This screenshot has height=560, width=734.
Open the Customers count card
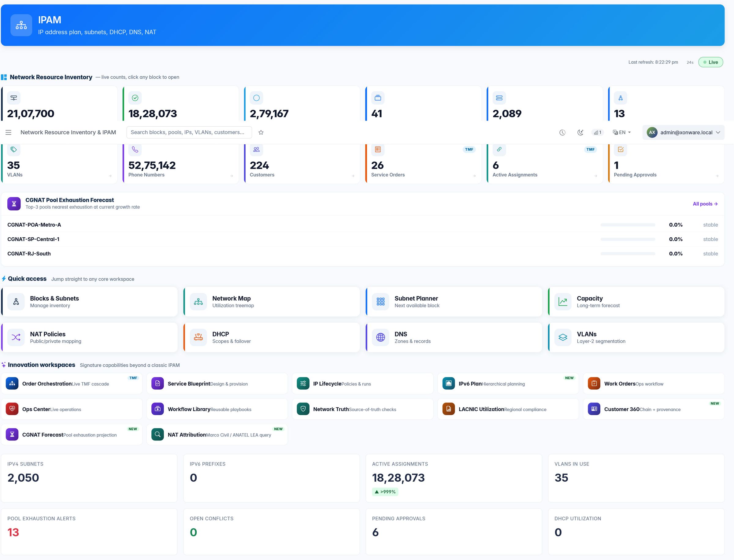302,164
